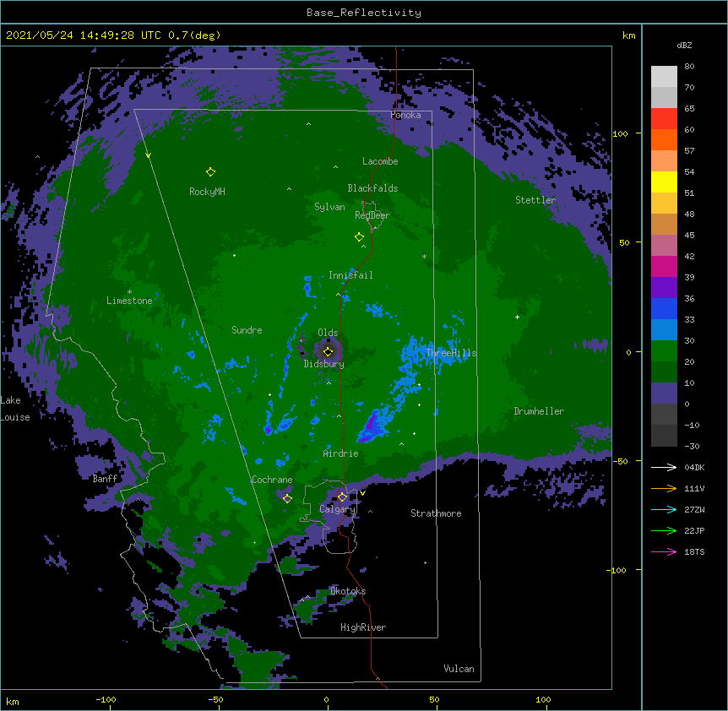
Task: Click the yellow station marker above RockyMH
Action: pos(210,171)
